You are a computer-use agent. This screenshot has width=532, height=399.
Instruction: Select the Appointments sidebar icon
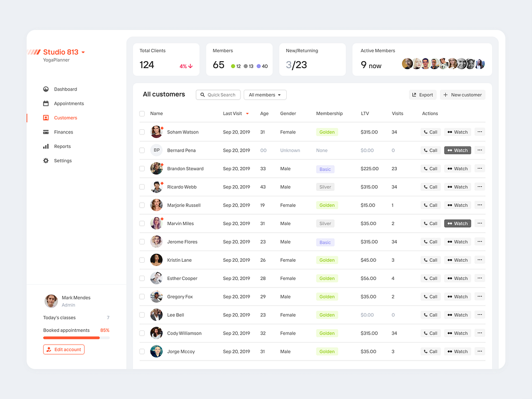tap(46, 103)
